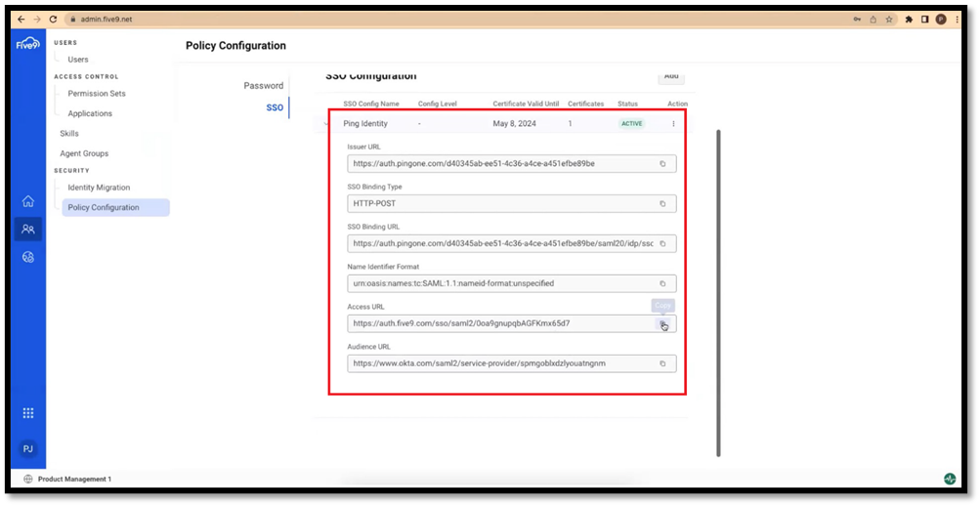980x506 pixels.
Task: Bookmark page with star icon
Action: (889, 20)
